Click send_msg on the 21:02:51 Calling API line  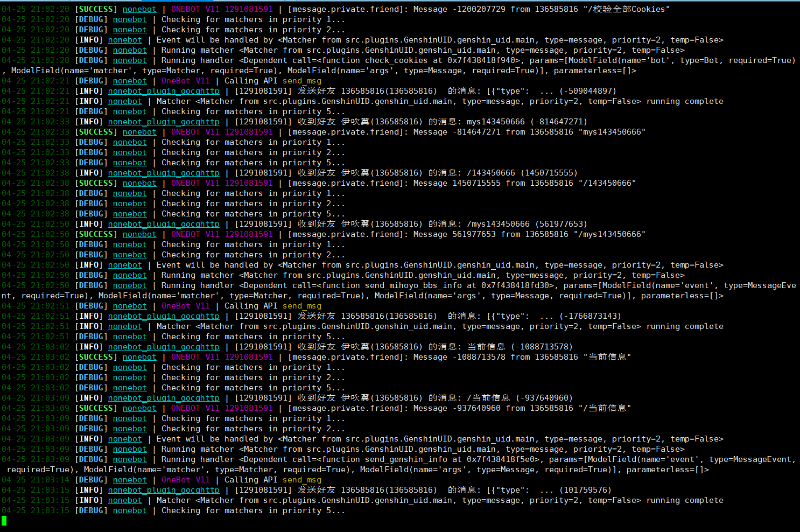coord(301,306)
